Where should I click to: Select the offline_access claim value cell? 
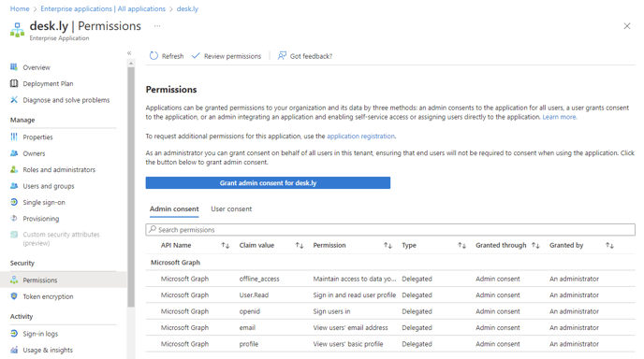pos(259,279)
